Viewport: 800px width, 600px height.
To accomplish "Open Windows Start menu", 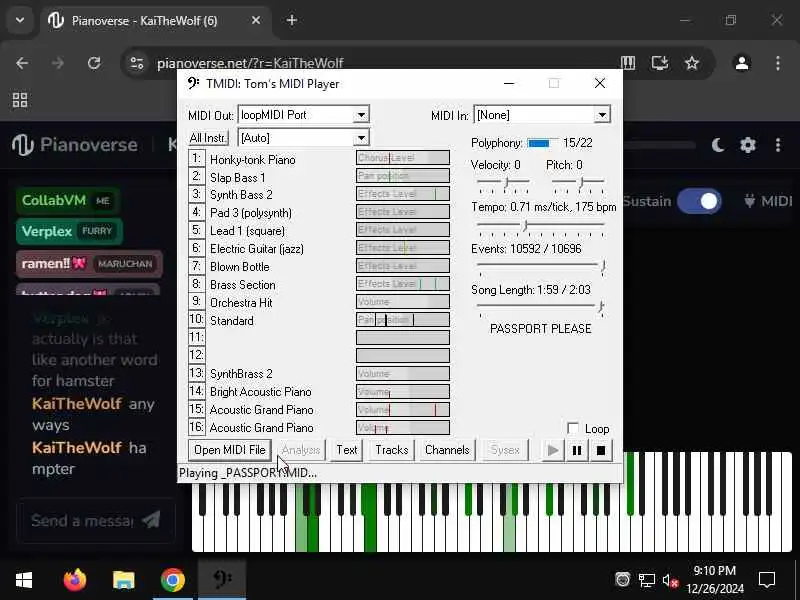I will pyautogui.click(x=24, y=580).
